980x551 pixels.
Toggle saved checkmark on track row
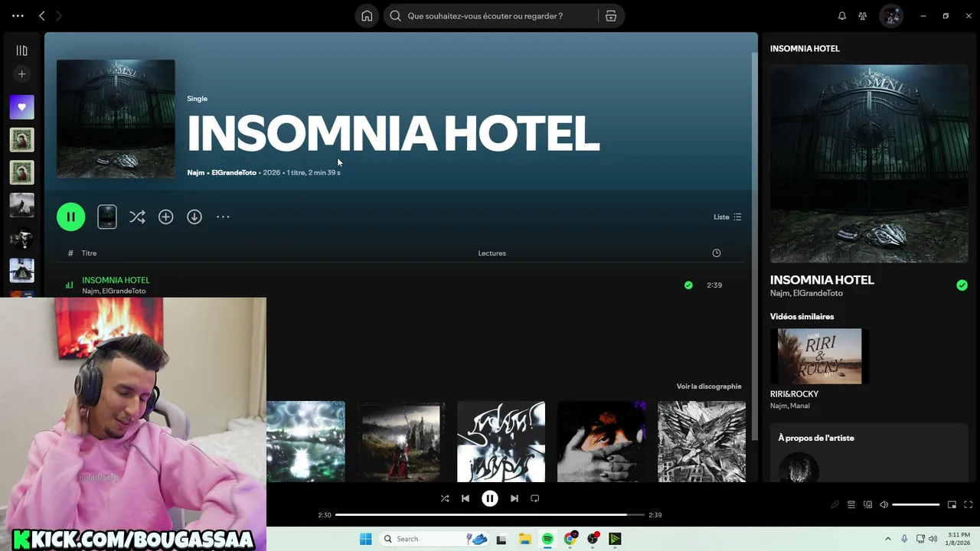point(688,285)
